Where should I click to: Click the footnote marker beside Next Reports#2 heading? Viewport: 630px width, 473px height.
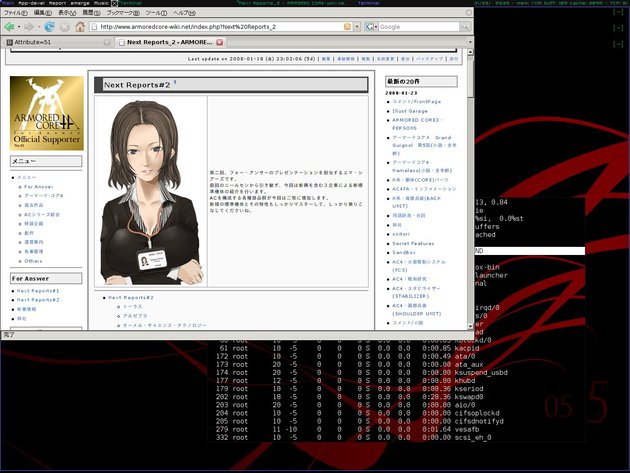[175, 82]
